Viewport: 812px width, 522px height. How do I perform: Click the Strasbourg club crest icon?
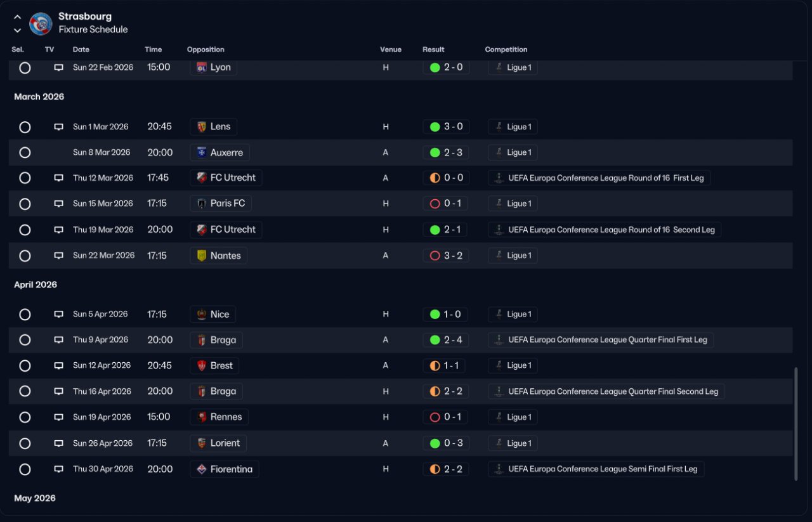tap(41, 23)
